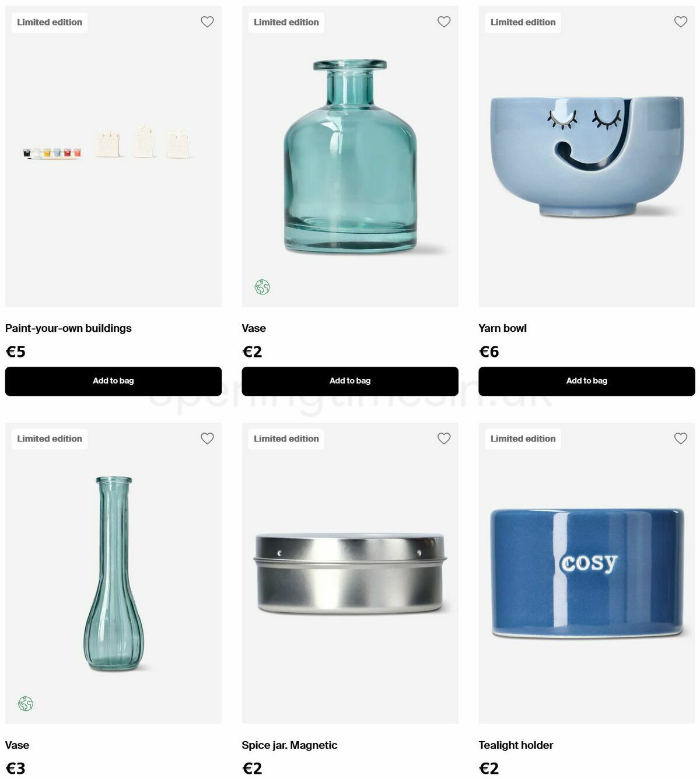This screenshot has width=700, height=779.
Task: Toggle wishlist heart on Yarn bowl
Action: [x=681, y=22]
